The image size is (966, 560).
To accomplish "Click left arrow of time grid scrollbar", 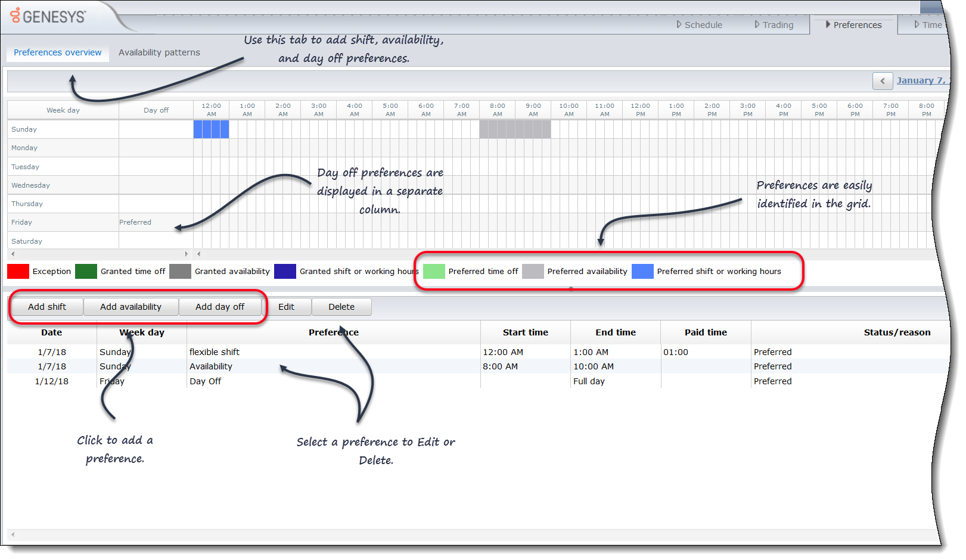I will pos(198,254).
